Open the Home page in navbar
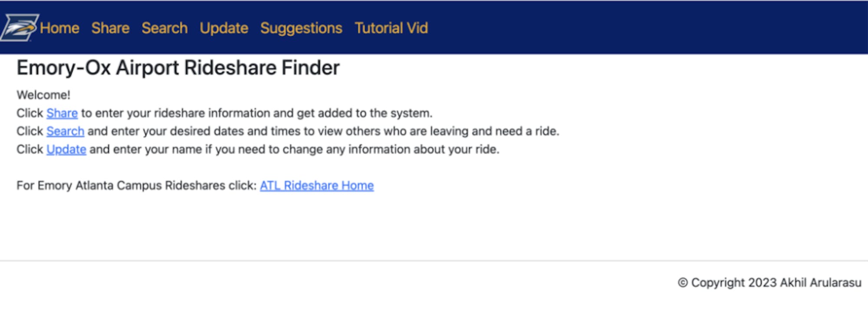This screenshot has width=868, height=318. 59,28
